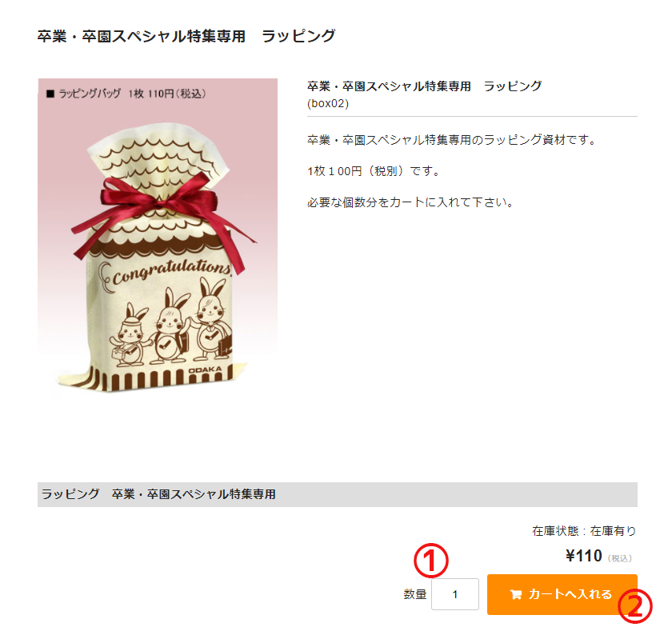Click the 1枚100円(税別)です description line
The width and height of the screenshot is (672, 643).
tap(374, 171)
